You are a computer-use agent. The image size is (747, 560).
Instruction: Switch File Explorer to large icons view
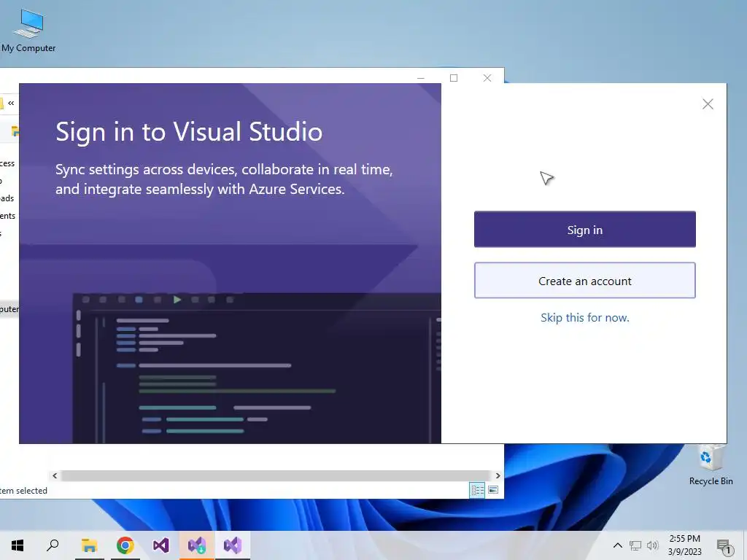click(493, 490)
